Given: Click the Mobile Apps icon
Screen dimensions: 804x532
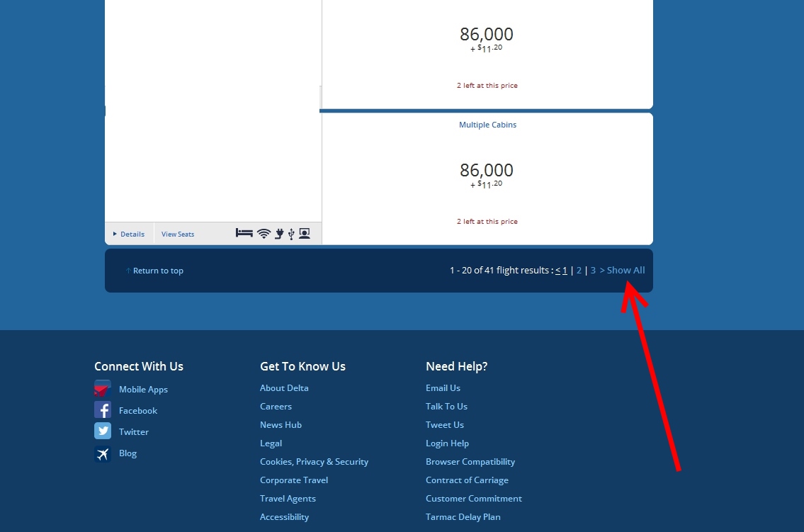Looking at the screenshot, I should (x=103, y=389).
